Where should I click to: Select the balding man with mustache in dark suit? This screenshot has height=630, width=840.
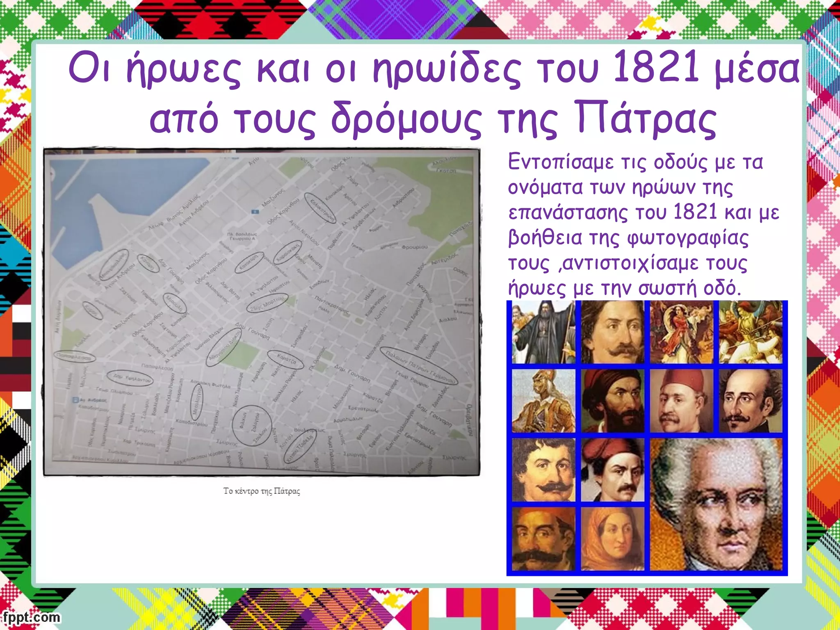pyautogui.click(x=751, y=400)
